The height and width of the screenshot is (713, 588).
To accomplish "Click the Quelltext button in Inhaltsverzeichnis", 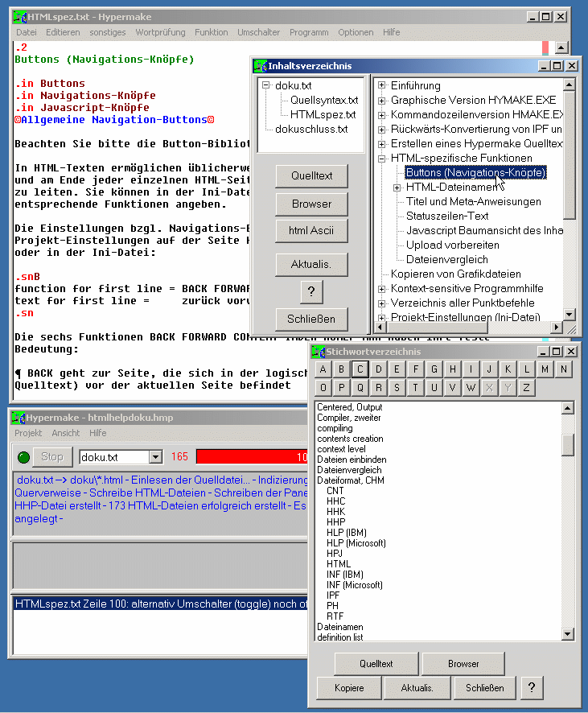I will [x=312, y=176].
